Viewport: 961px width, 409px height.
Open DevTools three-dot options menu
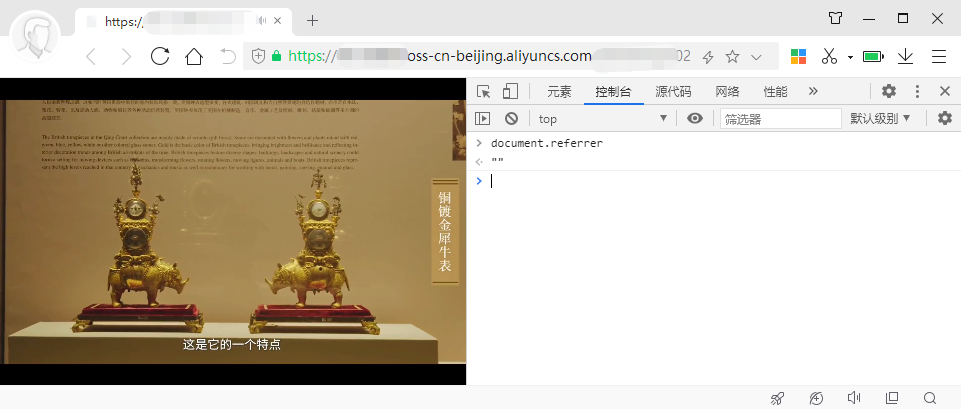coord(917,92)
